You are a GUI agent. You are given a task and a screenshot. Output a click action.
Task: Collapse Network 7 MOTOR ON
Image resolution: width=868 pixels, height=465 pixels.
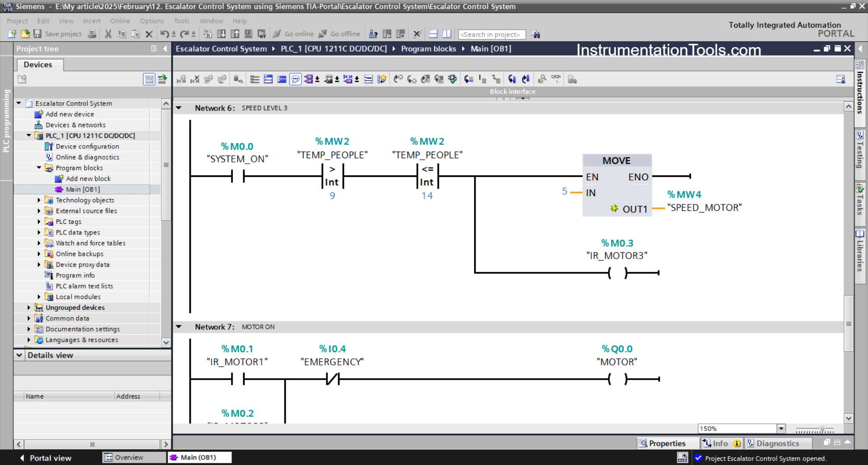tap(179, 327)
